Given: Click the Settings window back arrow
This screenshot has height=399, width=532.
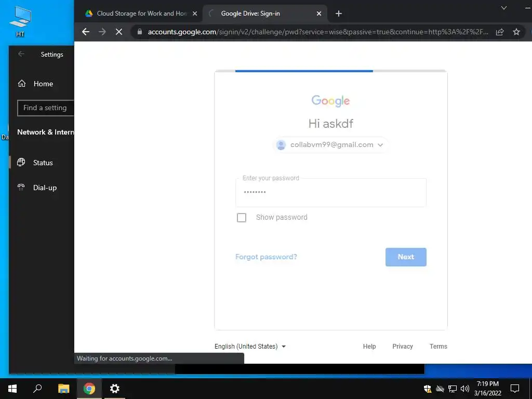Looking at the screenshot, I should coord(21,54).
